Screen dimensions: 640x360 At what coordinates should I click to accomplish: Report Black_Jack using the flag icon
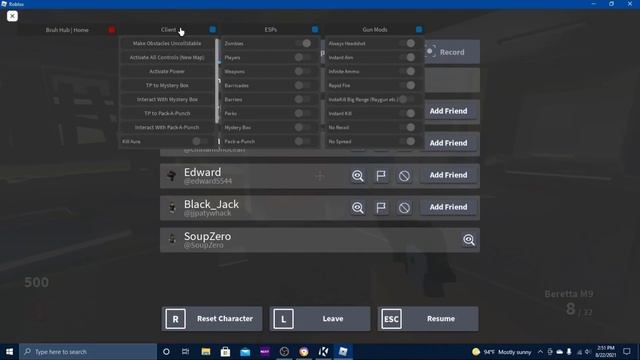click(381, 208)
